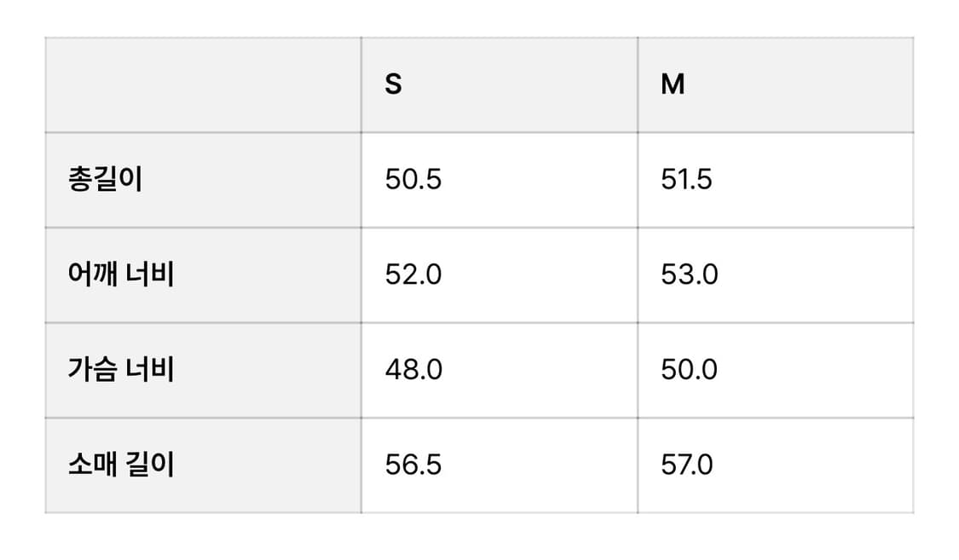Click the 48.0 value cell
Viewport: 959px width, 560px height.
(x=413, y=370)
